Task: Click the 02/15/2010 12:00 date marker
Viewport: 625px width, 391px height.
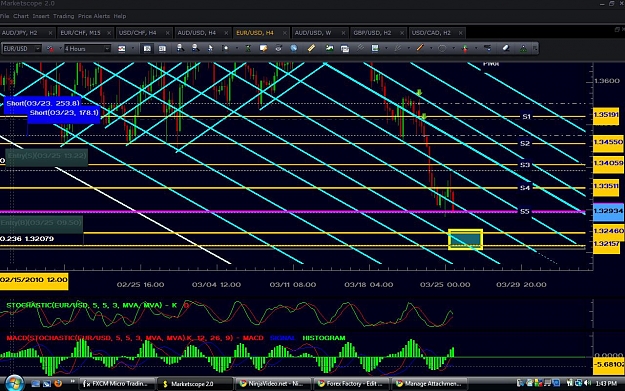Action: coord(34,280)
